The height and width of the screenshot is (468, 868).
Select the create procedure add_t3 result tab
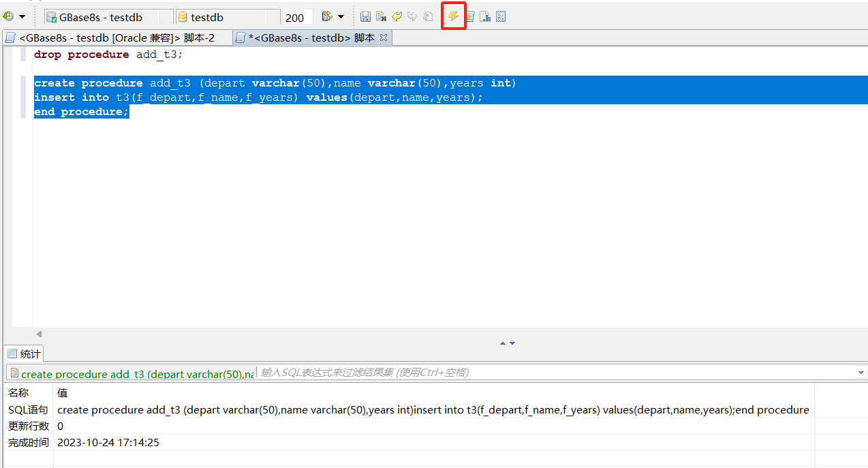click(x=131, y=373)
